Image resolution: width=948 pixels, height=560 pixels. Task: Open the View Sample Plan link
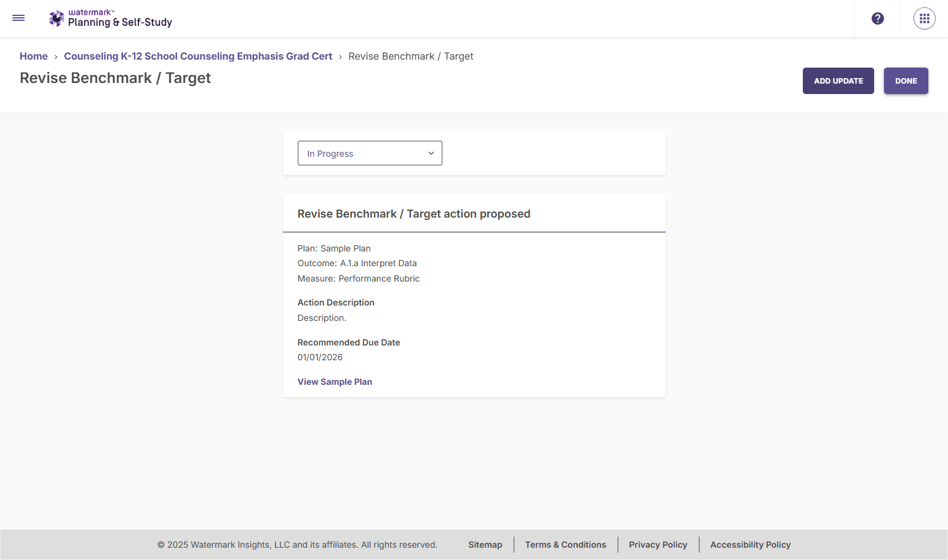tap(335, 382)
